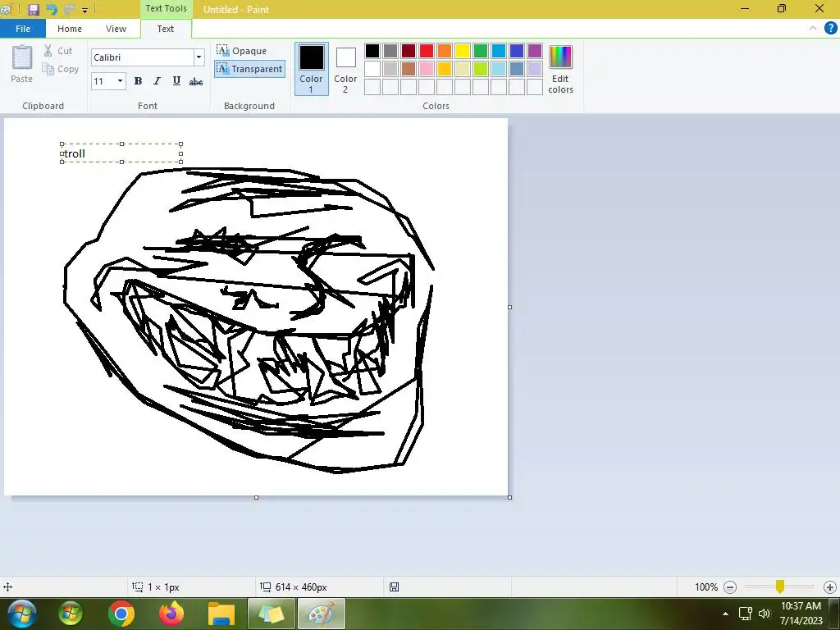840x630 pixels.
Task: Select the Text ribbon tab
Action: 166,29
